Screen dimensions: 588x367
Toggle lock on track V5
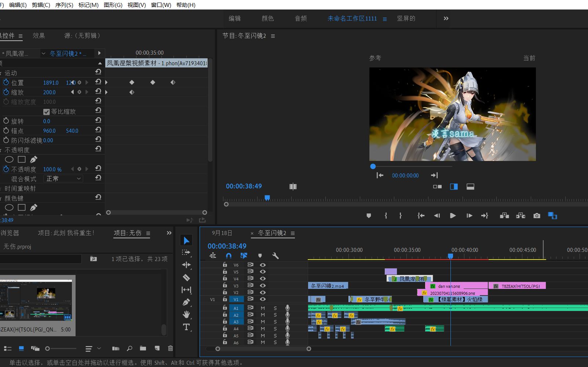pos(225,272)
